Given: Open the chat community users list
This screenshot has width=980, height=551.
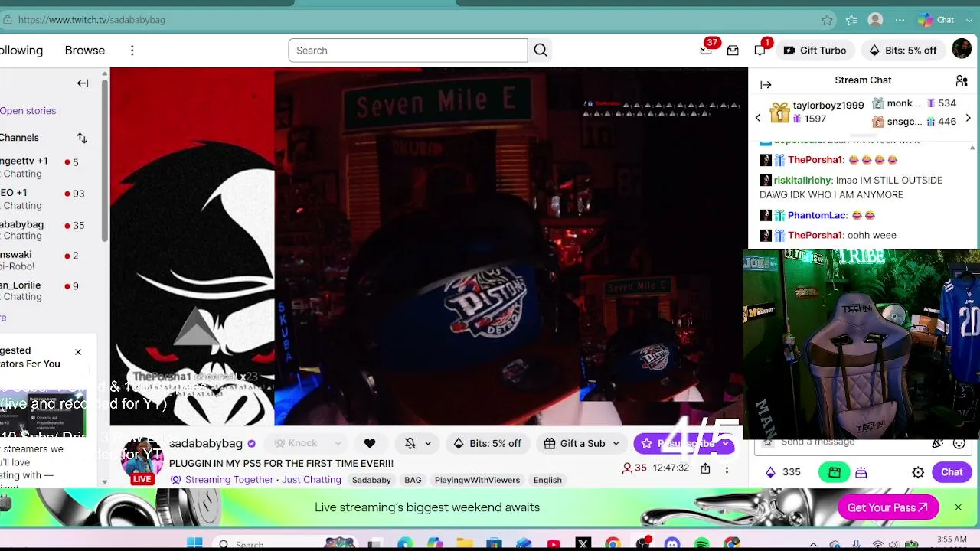Looking at the screenshot, I should point(962,80).
